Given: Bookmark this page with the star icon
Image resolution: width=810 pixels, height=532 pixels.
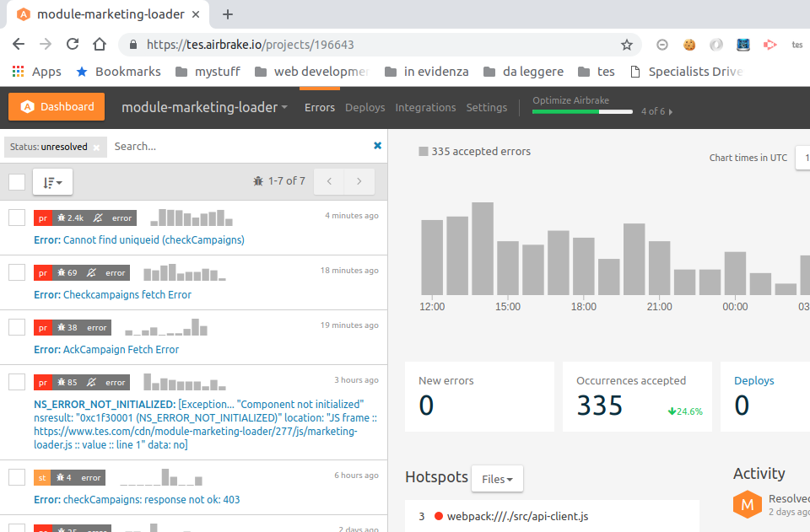Looking at the screenshot, I should (627, 45).
